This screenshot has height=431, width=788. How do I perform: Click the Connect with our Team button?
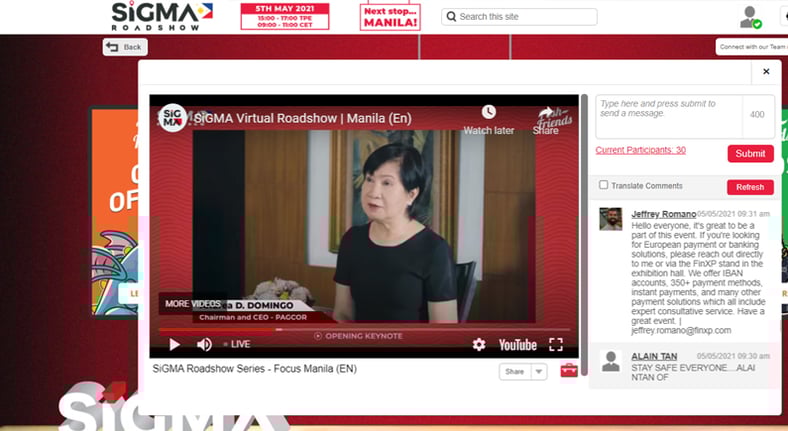[x=752, y=47]
